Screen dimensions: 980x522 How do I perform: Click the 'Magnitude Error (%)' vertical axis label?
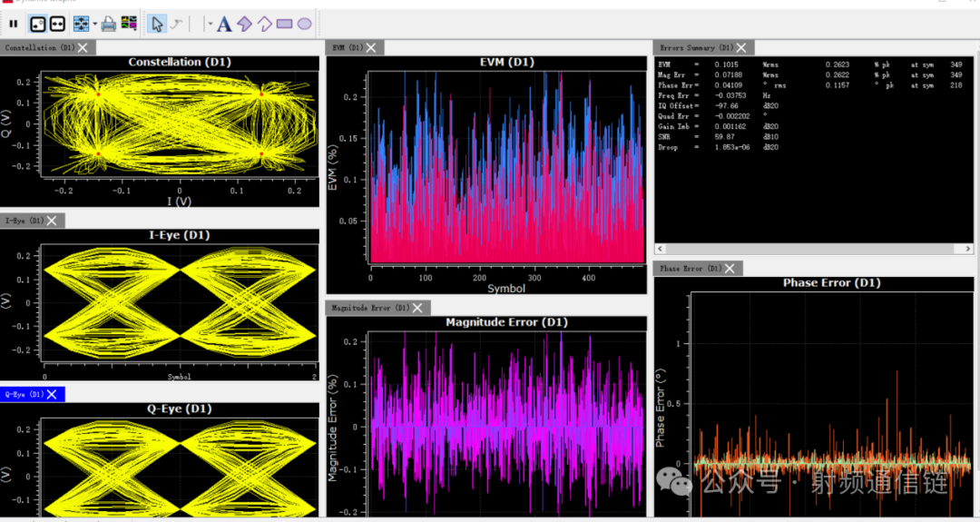[x=332, y=428]
